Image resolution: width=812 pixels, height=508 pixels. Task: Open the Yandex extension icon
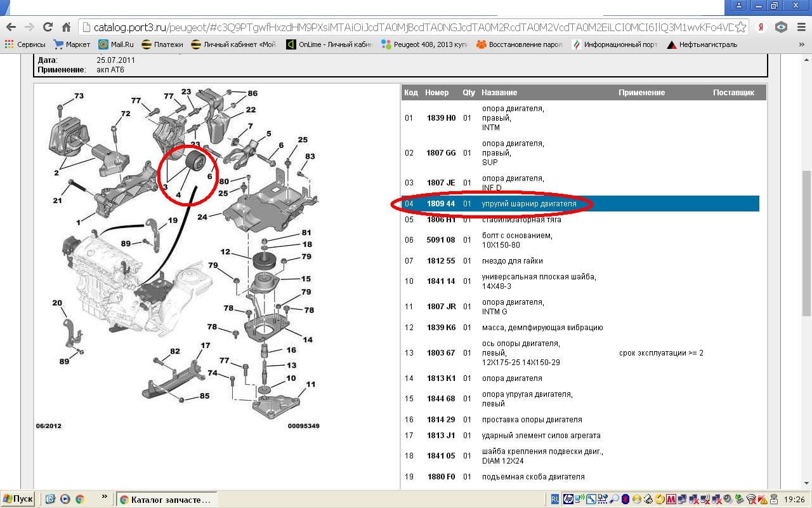coord(762,27)
